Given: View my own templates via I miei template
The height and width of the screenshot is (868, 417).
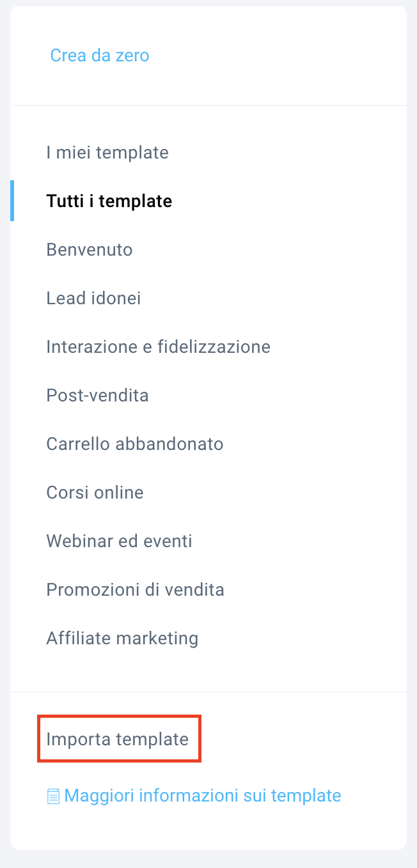Looking at the screenshot, I should (107, 153).
